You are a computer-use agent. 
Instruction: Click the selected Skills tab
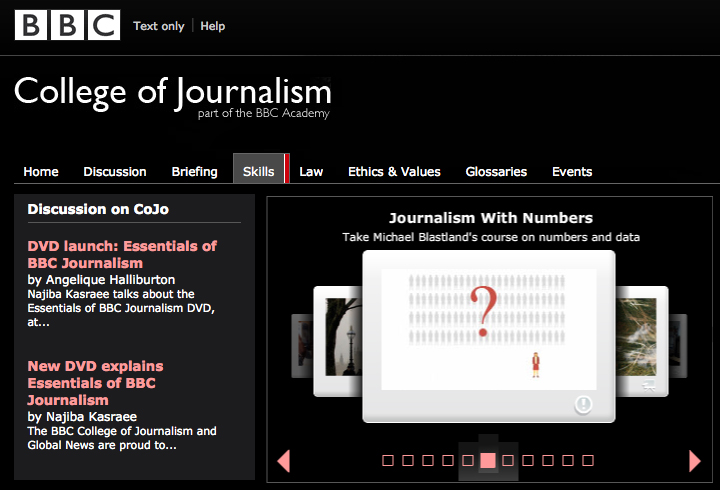coord(261,169)
